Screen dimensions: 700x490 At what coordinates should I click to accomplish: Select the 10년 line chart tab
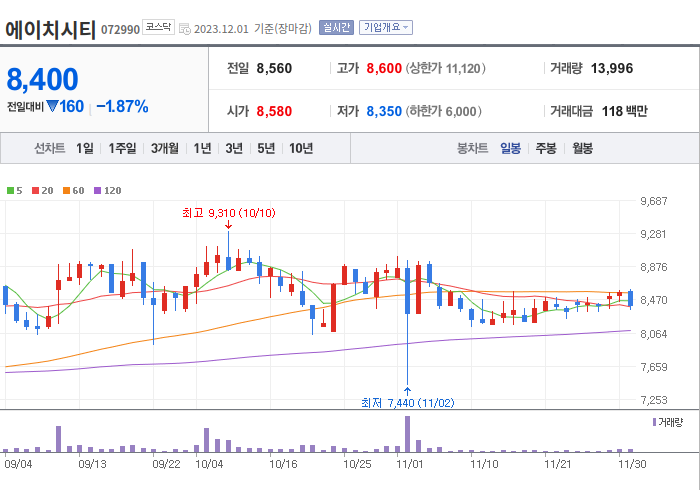click(301, 148)
